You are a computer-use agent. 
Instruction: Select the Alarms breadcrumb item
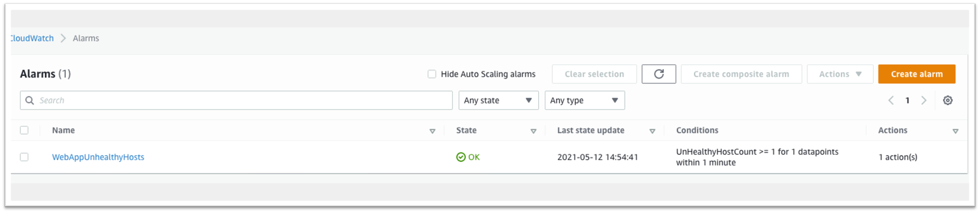[86, 38]
